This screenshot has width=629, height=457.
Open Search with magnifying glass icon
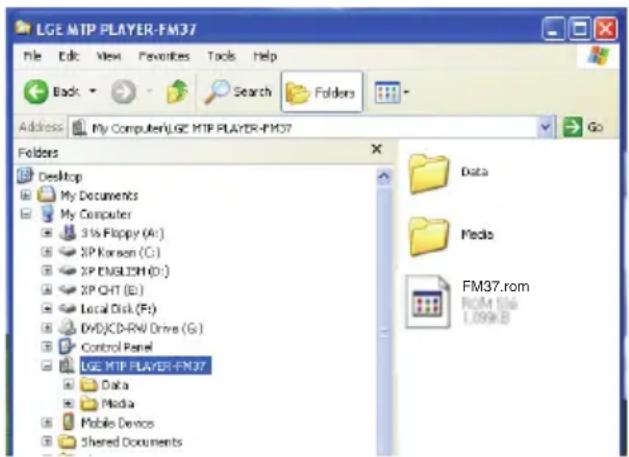tap(238, 92)
